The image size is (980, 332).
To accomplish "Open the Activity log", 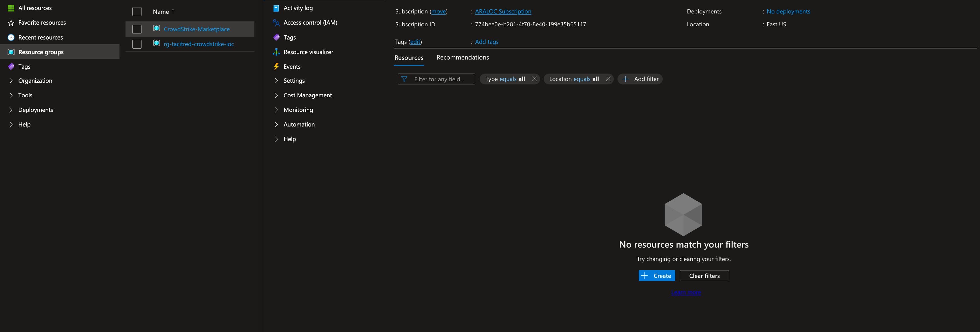I will tap(298, 8).
